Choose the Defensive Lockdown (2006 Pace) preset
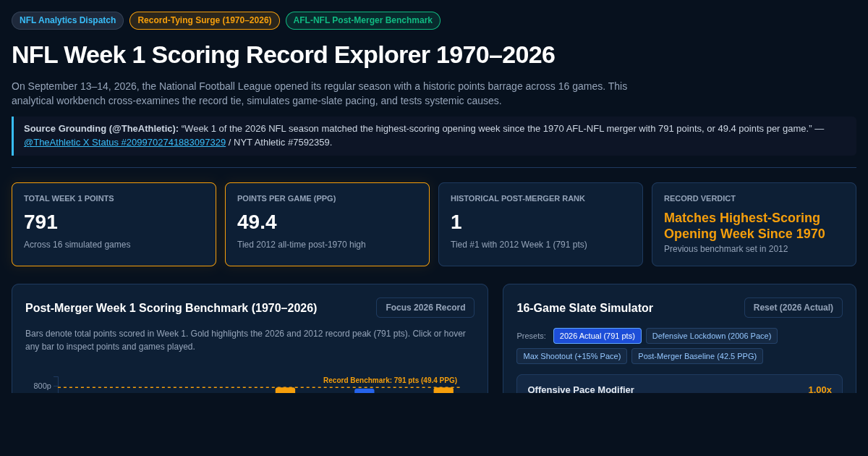 712,336
